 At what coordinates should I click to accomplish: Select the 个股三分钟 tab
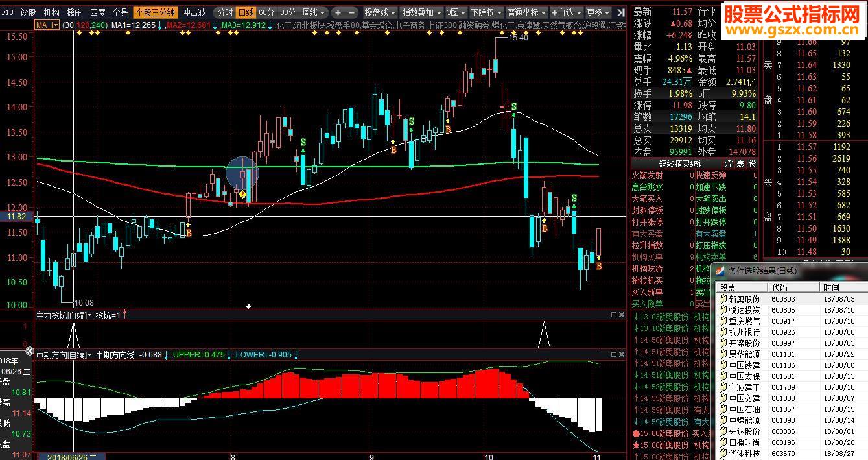155,12
